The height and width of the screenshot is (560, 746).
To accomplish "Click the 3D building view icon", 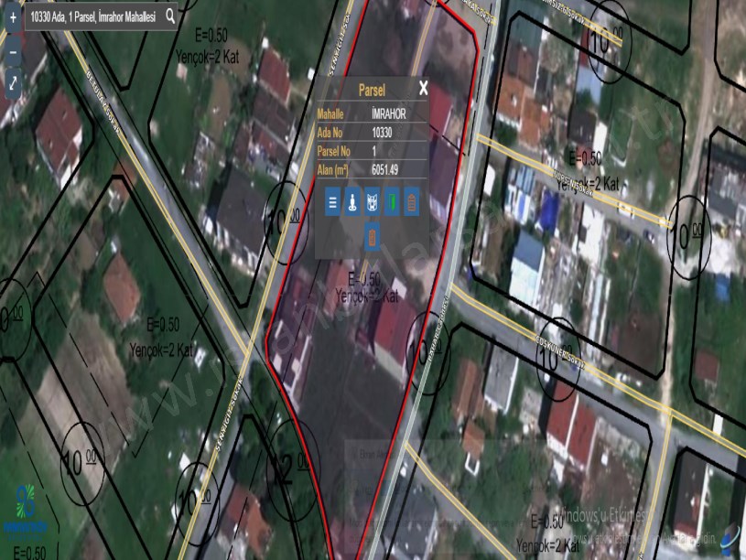I will (373, 203).
